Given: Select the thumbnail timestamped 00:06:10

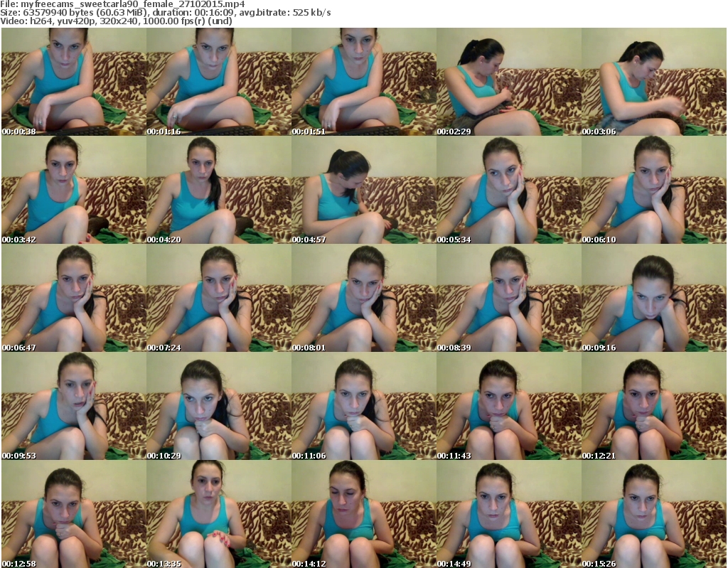Looking at the screenshot, I should [x=654, y=190].
